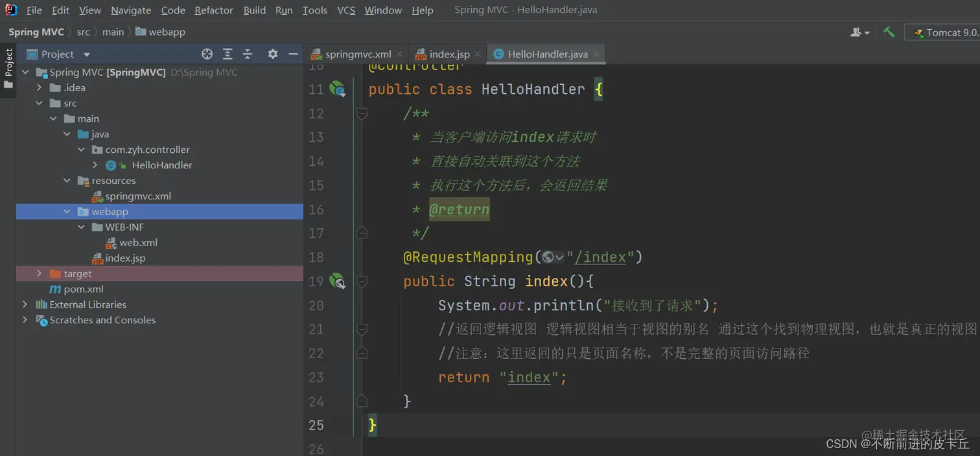Open the Window menu
The image size is (980, 456).
point(383,10)
